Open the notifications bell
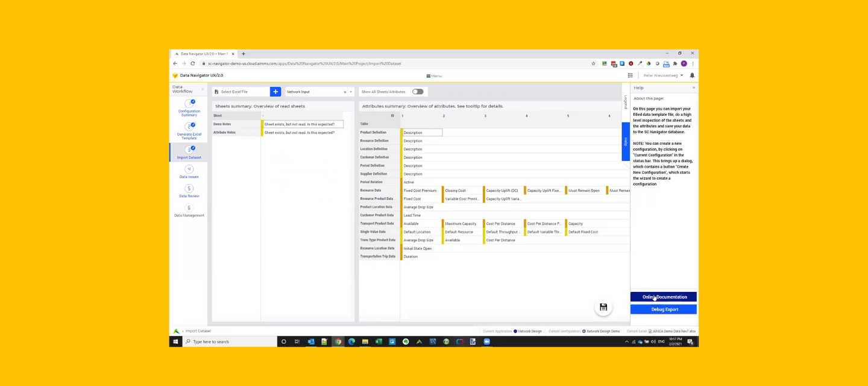Screen dimensions: 868x386 [x=692, y=75]
